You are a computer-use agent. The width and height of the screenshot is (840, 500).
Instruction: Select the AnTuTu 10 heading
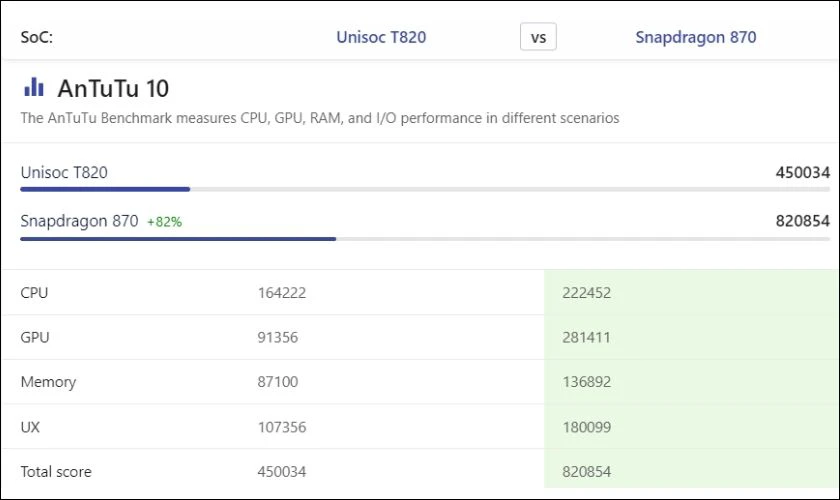[x=113, y=88]
